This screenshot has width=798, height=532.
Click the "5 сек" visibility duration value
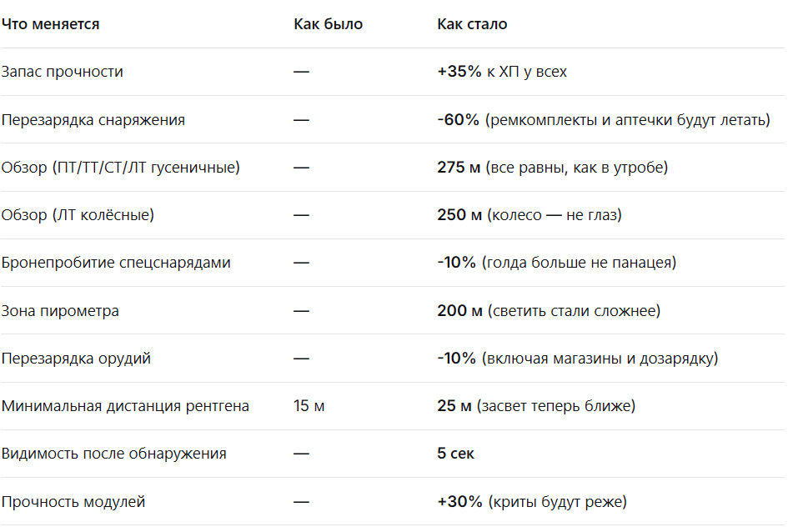(455, 454)
